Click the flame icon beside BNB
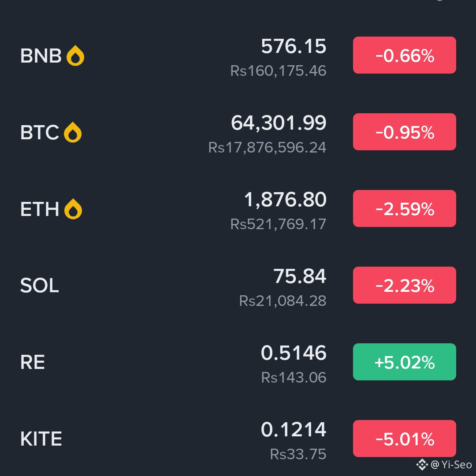The image size is (476, 476). click(75, 56)
